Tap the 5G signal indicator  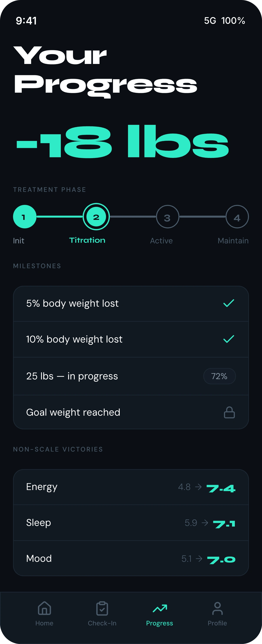pos(210,21)
